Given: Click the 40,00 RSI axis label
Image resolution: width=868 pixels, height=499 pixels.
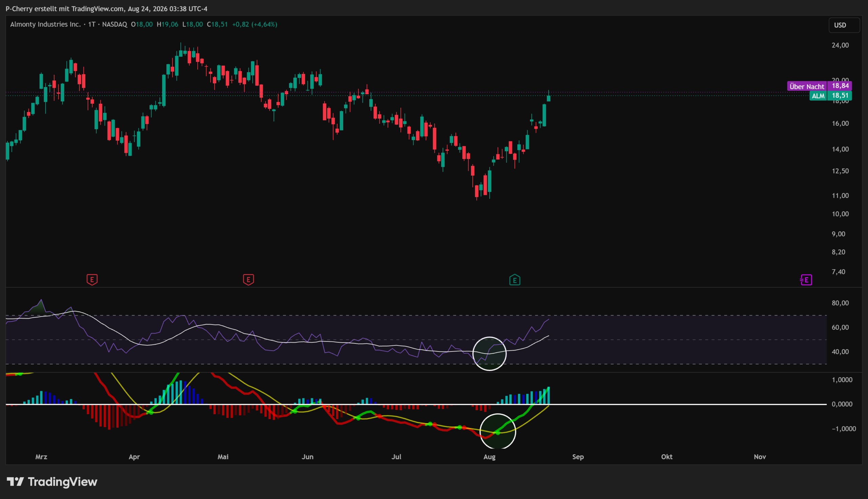Looking at the screenshot, I should [840, 352].
